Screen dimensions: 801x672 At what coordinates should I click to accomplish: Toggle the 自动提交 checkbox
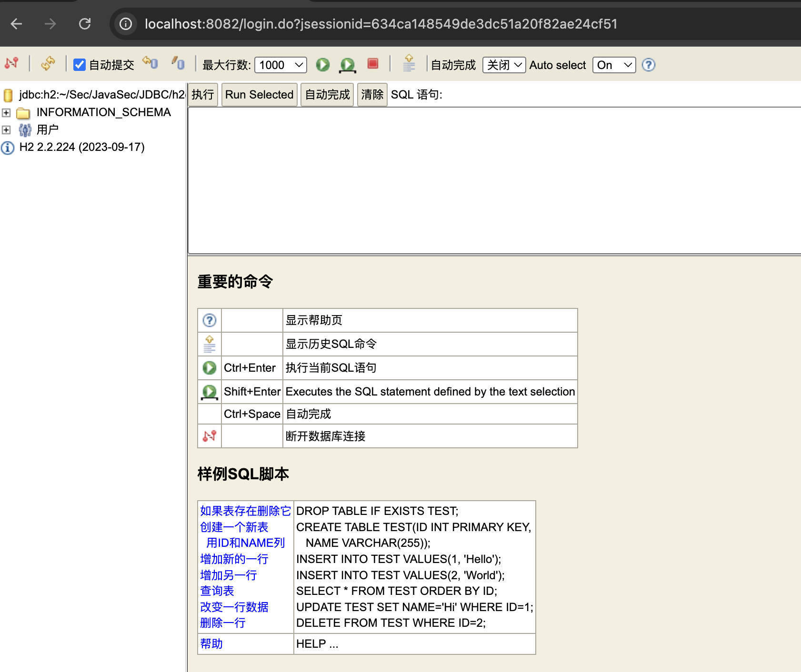(80, 65)
